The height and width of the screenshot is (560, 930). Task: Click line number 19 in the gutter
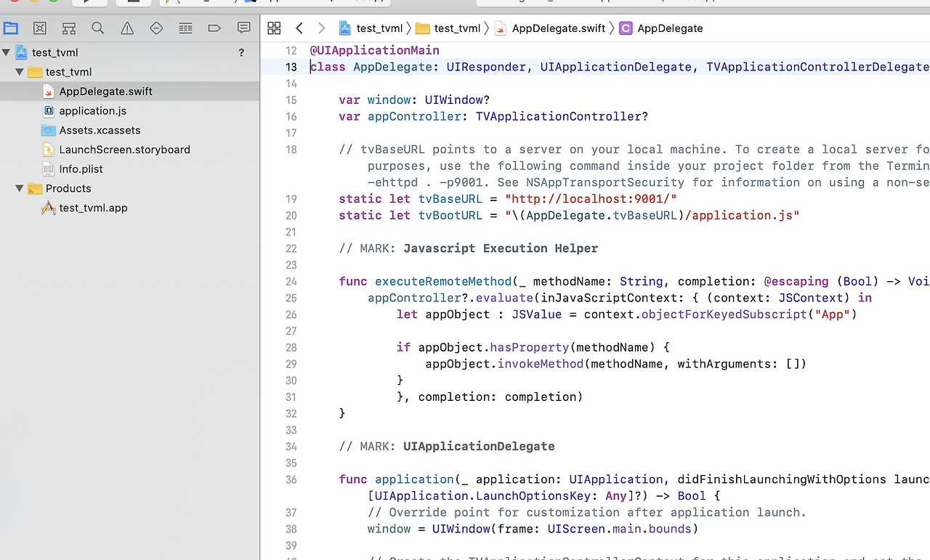(x=291, y=199)
